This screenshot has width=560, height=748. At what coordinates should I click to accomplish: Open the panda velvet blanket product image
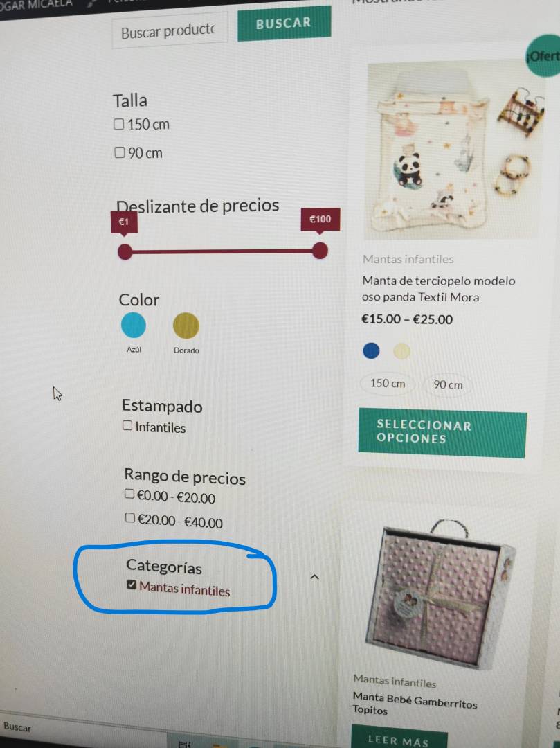[x=455, y=150]
